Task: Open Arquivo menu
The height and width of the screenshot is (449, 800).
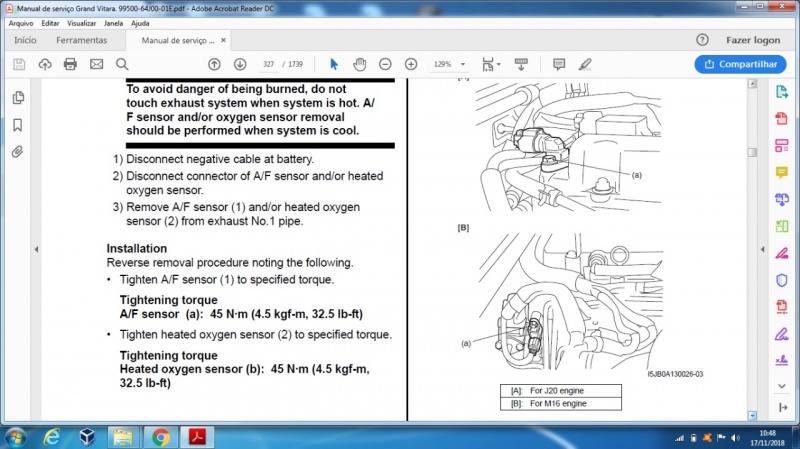Action: coord(21,23)
